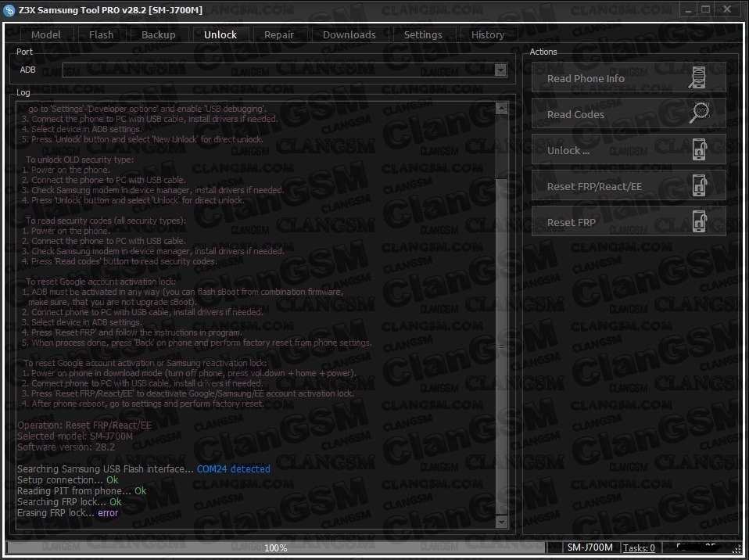Click 'To reset Google account activation lock:' heading
The height and width of the screenshot is (560, 749).
coord(101,282)
